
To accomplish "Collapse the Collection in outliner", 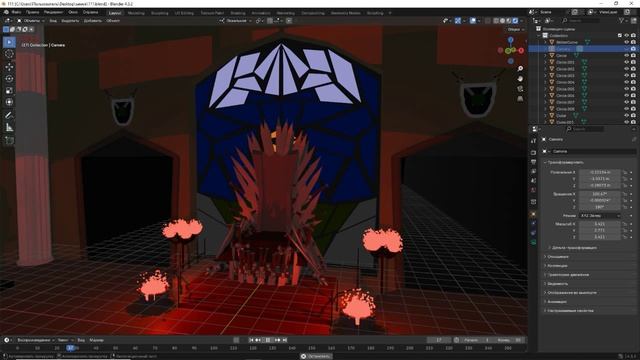I will click(539, 36).
